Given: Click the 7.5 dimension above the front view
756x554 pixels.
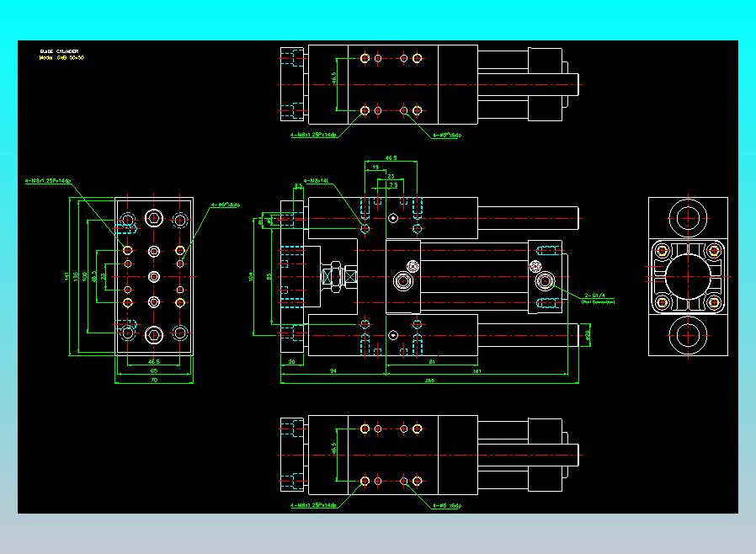Looking at the screenshot, I should point(393,184).
